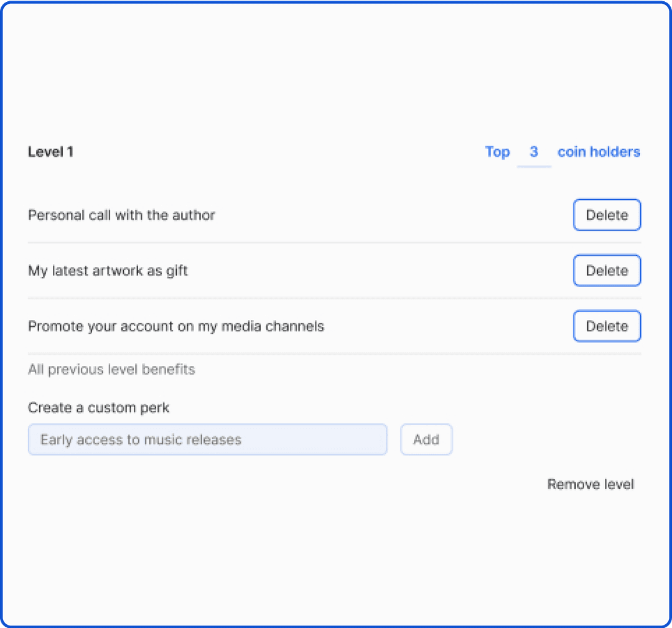
Task: Click the divider line below Promote your account perk
Action: pos(334,354)
